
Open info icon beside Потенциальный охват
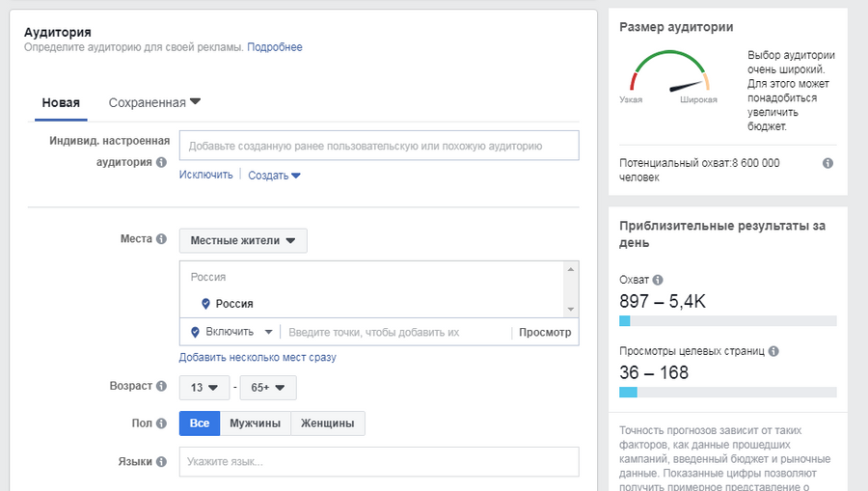[x=827, y=163]
